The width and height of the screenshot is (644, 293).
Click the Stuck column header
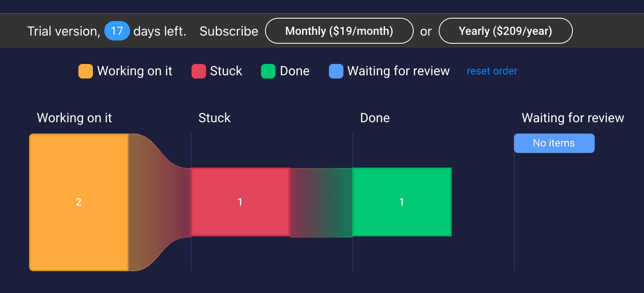tap(214, 118)
